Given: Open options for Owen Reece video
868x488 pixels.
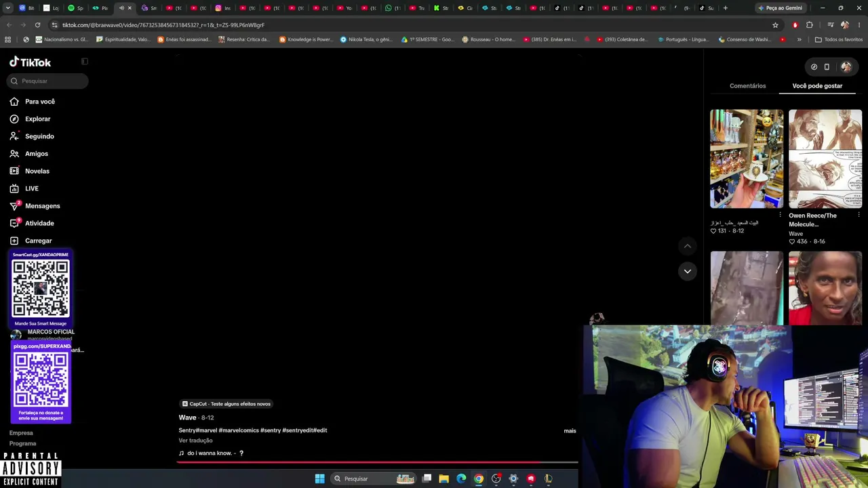Looking at the screenshot, I should click(x=859, y=215).
